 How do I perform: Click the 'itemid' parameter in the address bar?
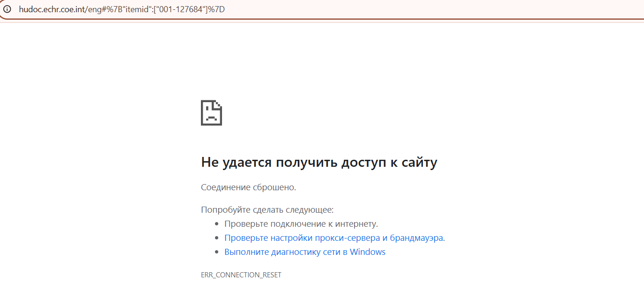[136, 9]
